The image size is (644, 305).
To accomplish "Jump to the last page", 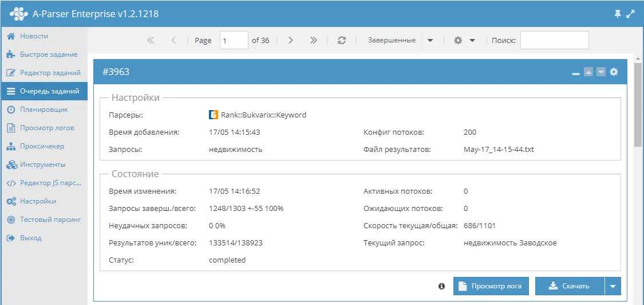I will coord(313,41).
